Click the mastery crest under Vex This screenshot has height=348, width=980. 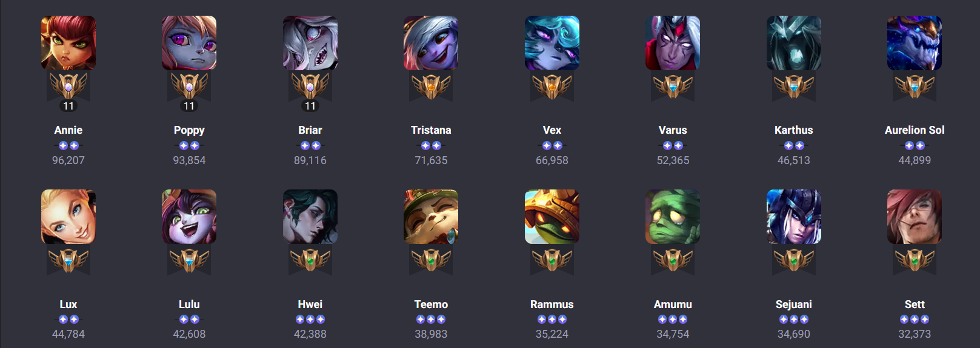pyautogui.click(x=552, y=87)
